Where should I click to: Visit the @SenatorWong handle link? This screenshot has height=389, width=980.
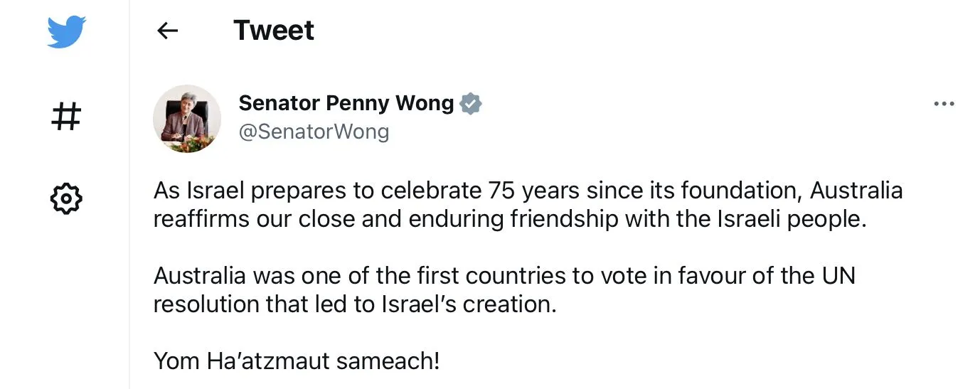(x=314, y=132)
